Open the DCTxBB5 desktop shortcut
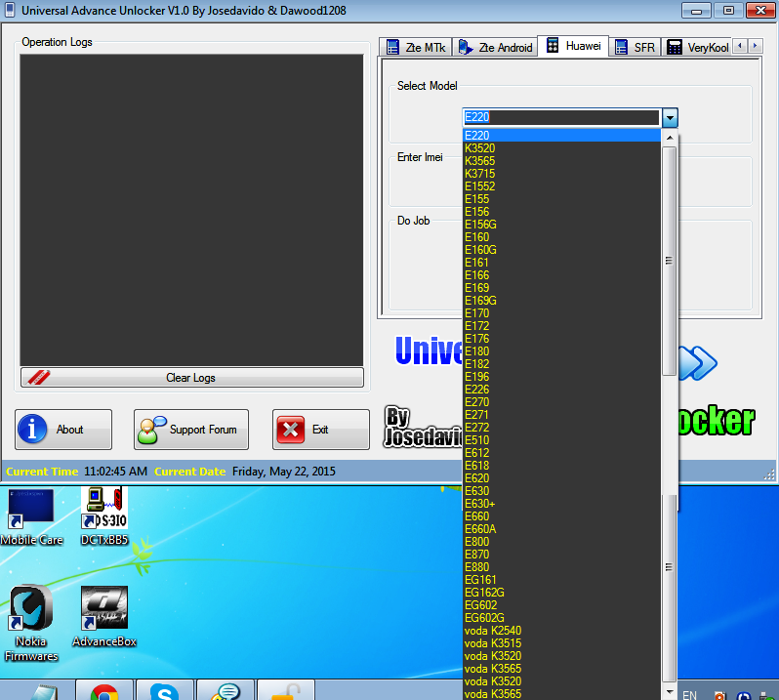Screen dimensions: 779x700 click(104, 516)
